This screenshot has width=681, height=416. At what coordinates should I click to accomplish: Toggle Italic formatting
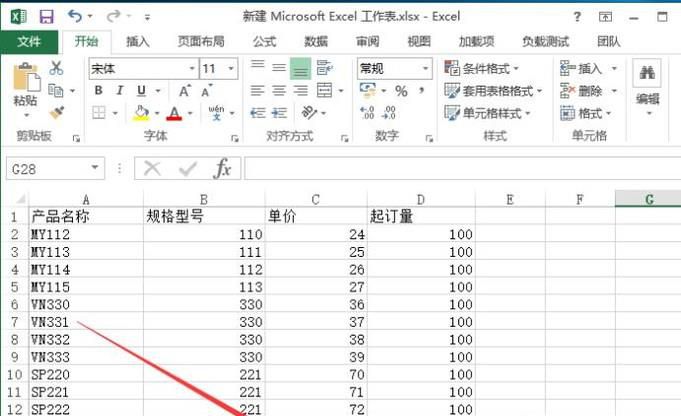tap(119, 91)
